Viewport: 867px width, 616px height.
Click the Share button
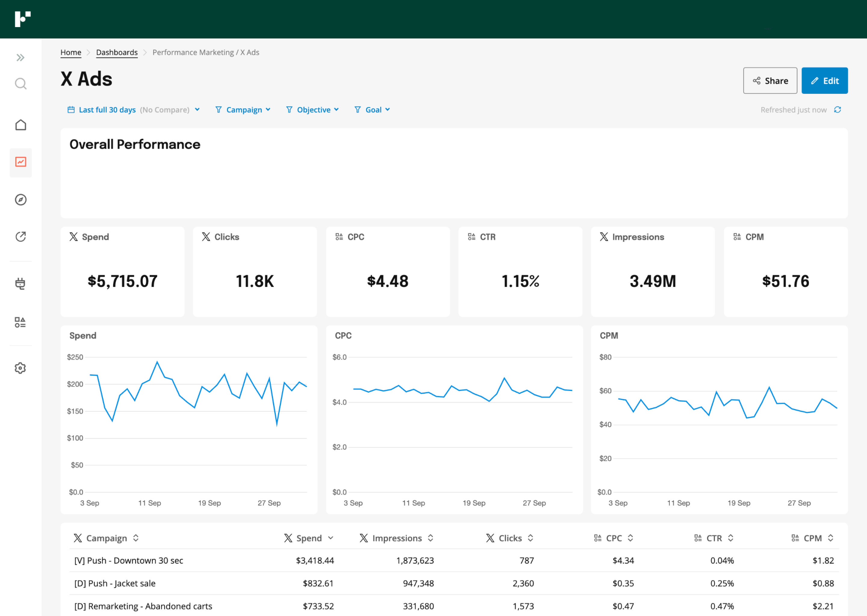click(770, 81)
